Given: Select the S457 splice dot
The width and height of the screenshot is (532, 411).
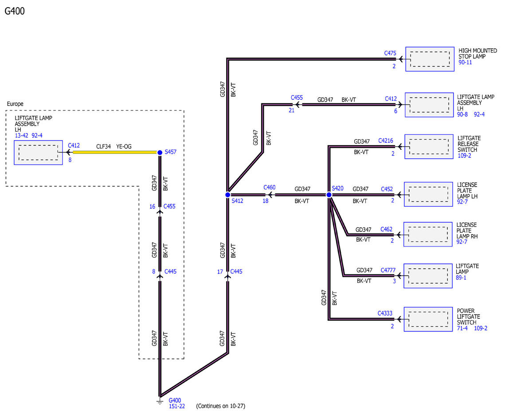Looking at the screenshot, I should 160,152.
